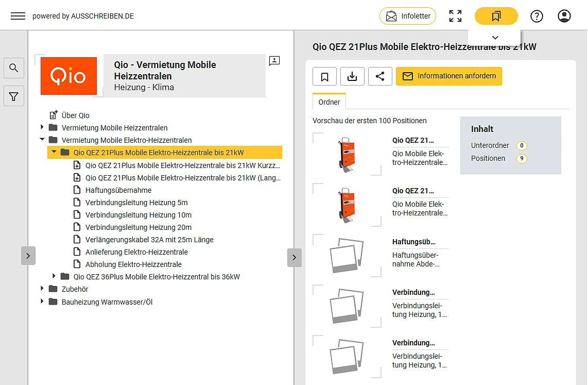
Task: Click the Zubehör folder label
Action: point(75,289)
